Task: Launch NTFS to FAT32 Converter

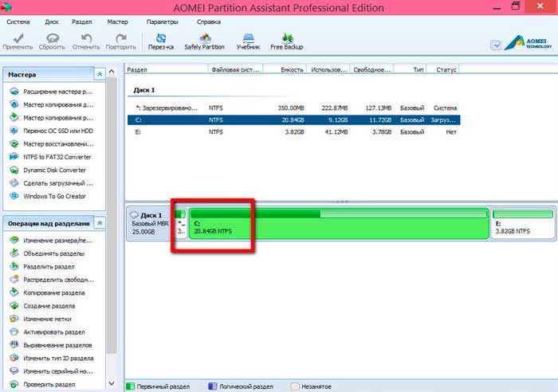Action: pyautogui.click(x=50, y=157)
